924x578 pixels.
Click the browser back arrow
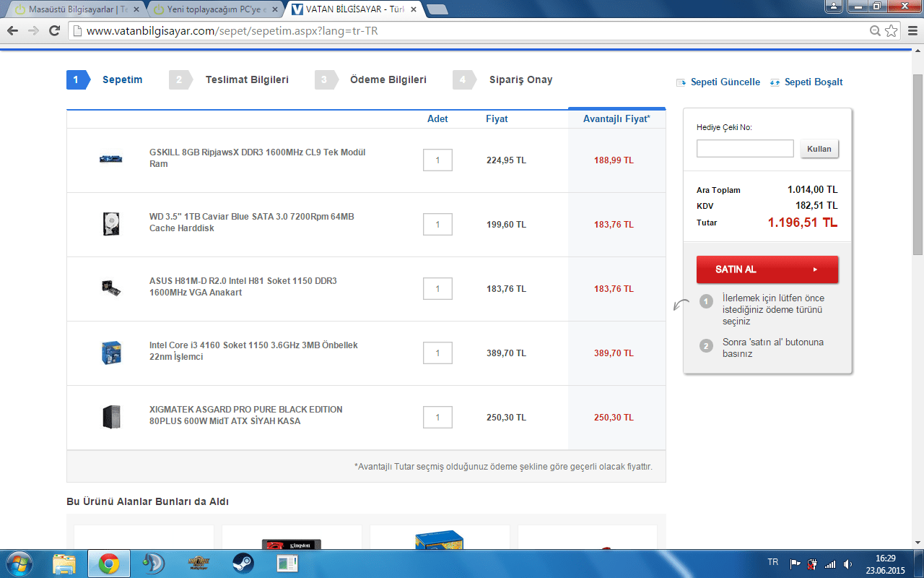tap(12, 31)
